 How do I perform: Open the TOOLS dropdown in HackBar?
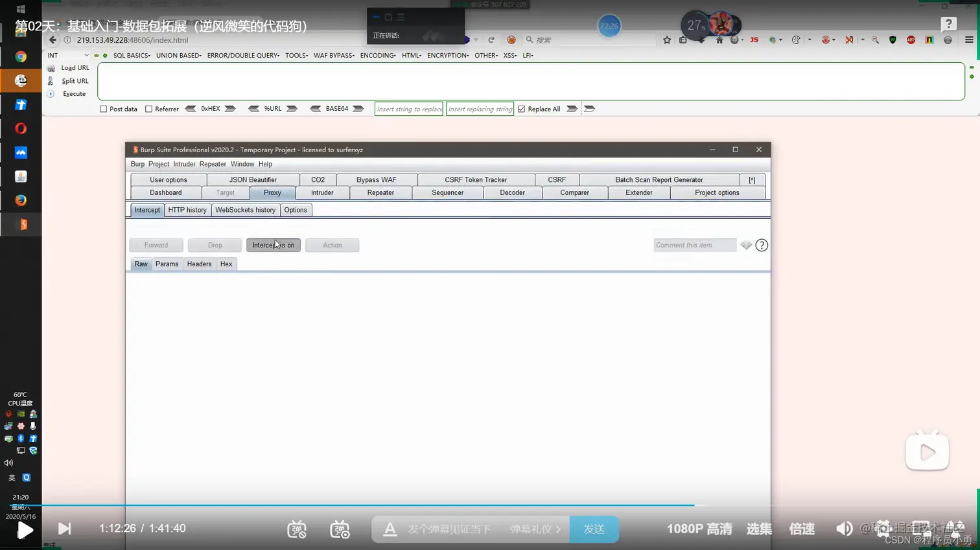(297, 56)
